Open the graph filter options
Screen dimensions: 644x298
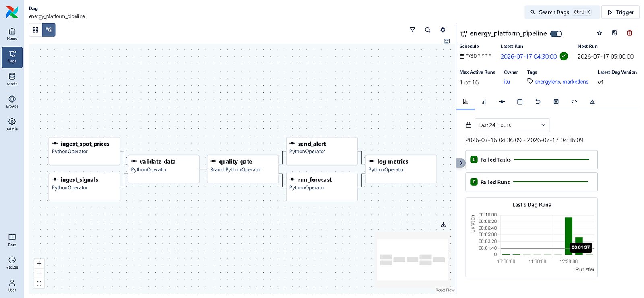413,30
